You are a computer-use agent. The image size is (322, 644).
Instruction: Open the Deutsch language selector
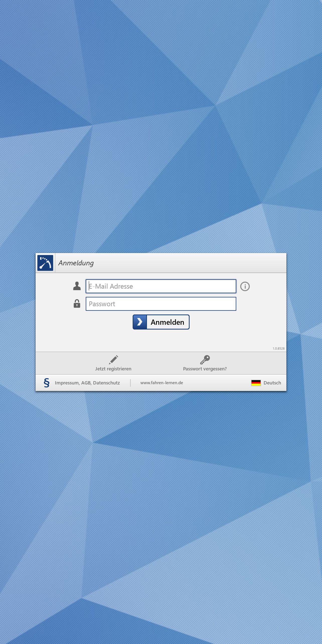point(266,383)
